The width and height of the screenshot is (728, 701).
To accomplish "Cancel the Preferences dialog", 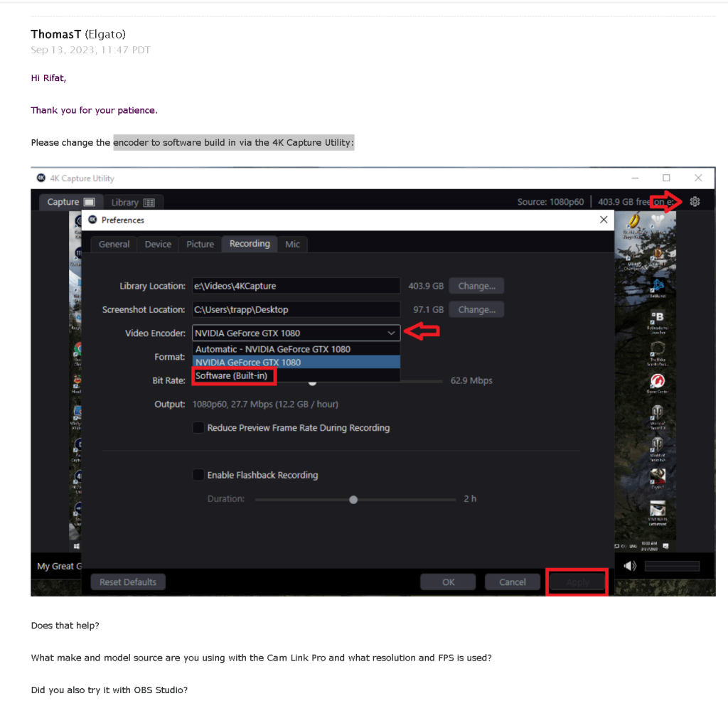I will click(513, 582).
